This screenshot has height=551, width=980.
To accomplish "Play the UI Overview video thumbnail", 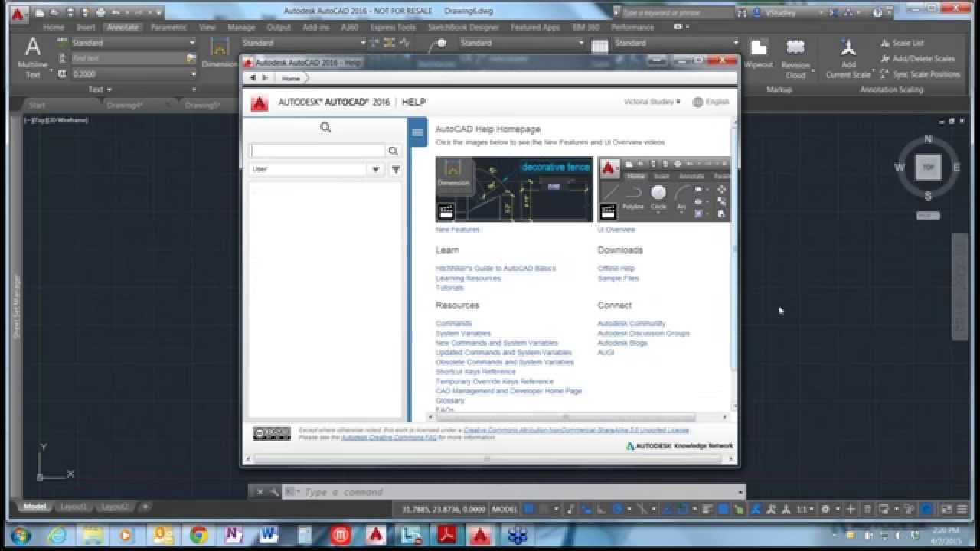I will click(664, 190).
